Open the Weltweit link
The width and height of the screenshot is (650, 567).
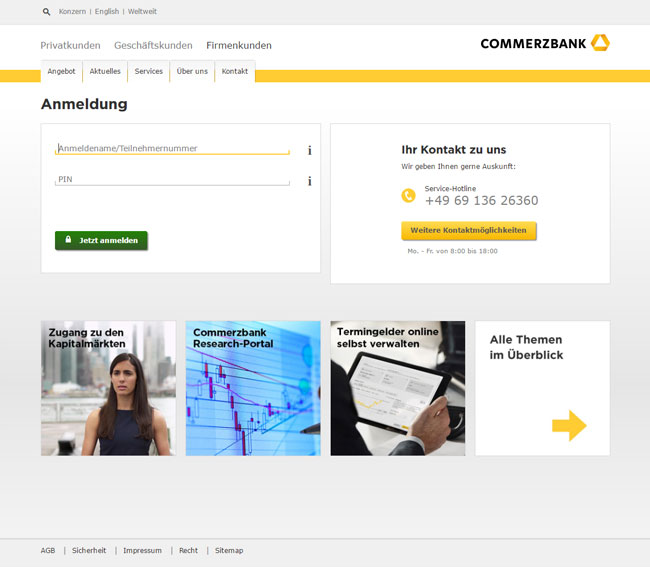coord(142,12)
